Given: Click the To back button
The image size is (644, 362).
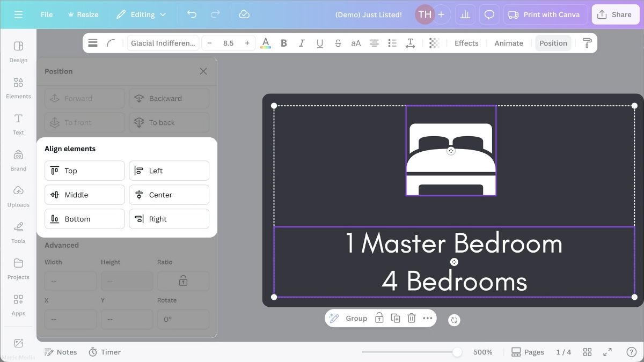Looking at the screenshot, I should coord(169,123).
